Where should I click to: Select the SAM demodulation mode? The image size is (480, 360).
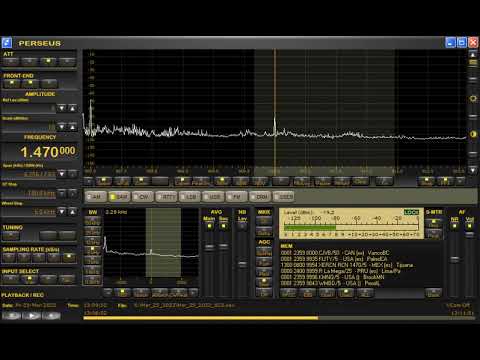pyautogui.click(x=119, y=197)
